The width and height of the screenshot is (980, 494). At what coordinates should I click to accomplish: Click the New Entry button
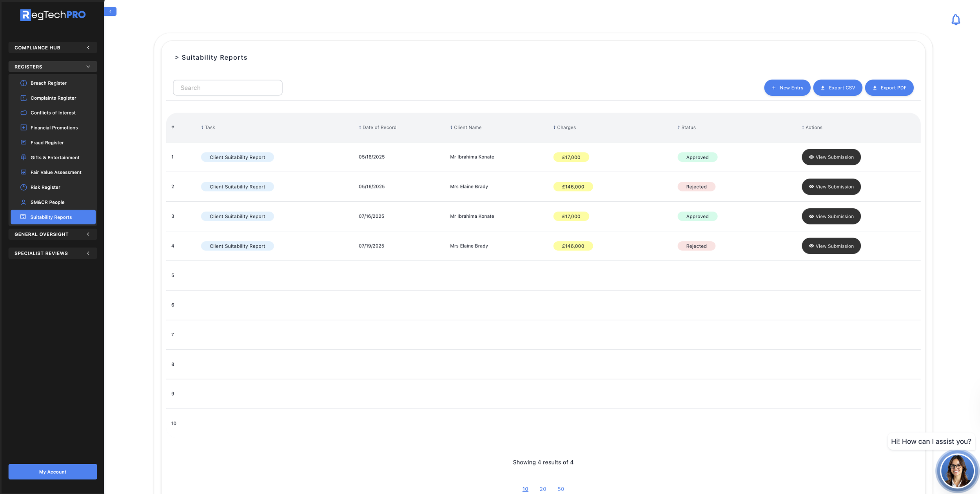tap(787, 88)
